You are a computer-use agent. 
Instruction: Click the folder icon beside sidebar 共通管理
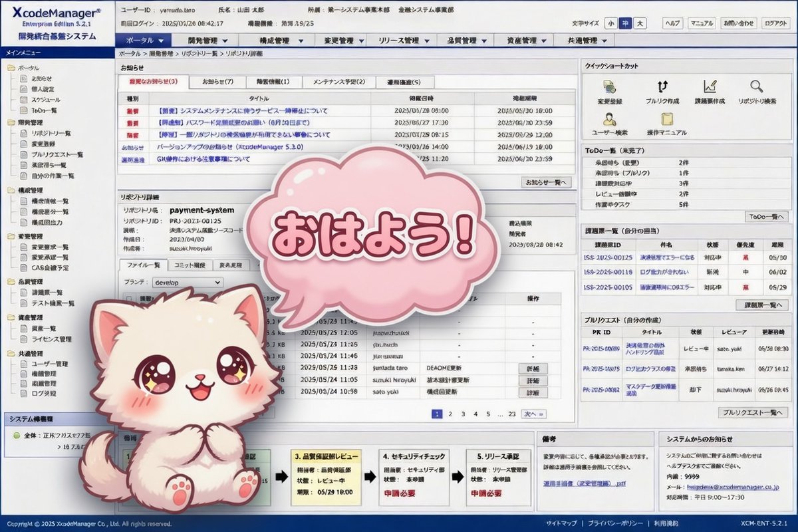[x=11, y=353]
